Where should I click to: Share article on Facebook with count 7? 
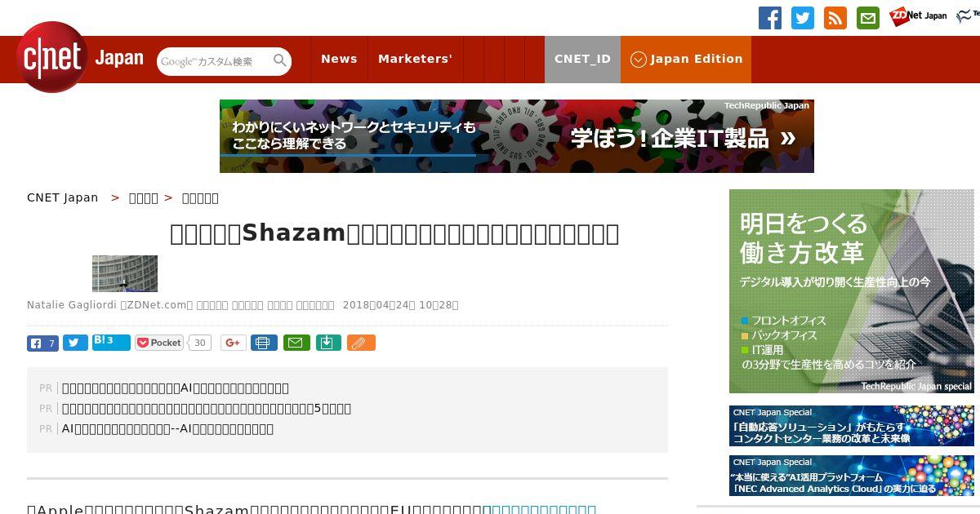(42, 343)
